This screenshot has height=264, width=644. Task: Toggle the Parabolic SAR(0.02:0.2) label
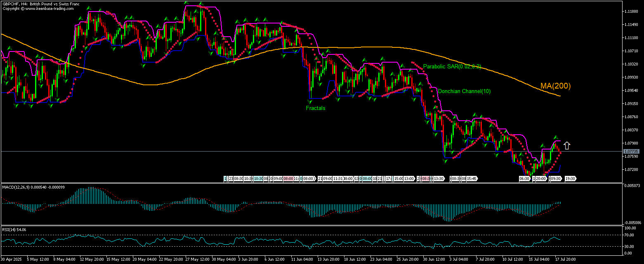click(452, 66)
